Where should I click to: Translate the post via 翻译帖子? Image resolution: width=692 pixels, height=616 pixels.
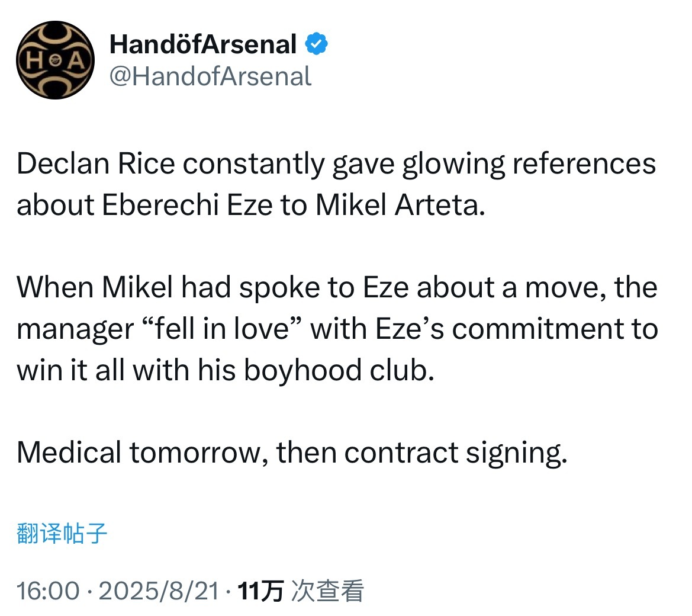point(62,533)
